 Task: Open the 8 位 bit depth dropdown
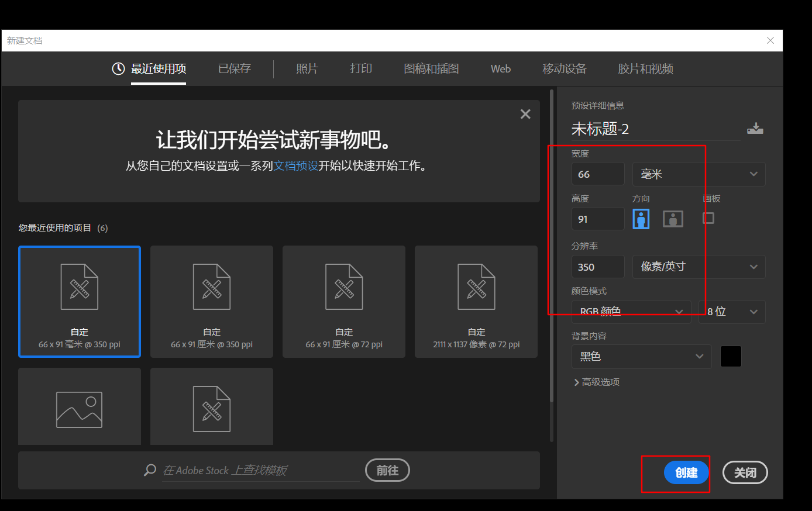point(732,312)
